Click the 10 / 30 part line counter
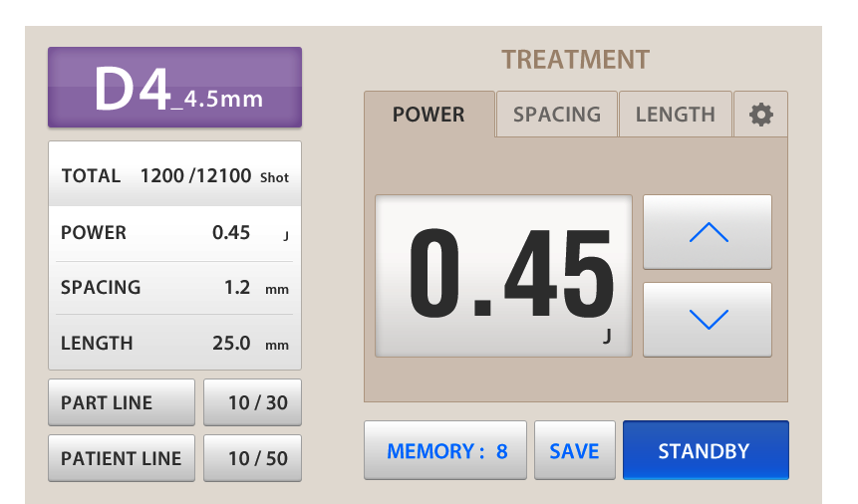 click(x=252, y=402)
